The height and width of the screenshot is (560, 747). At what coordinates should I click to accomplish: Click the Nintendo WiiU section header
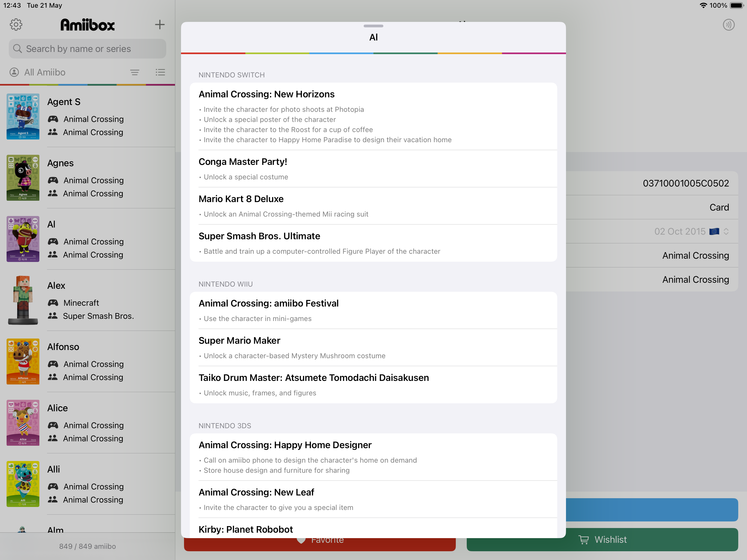click(x=226, y=284)
